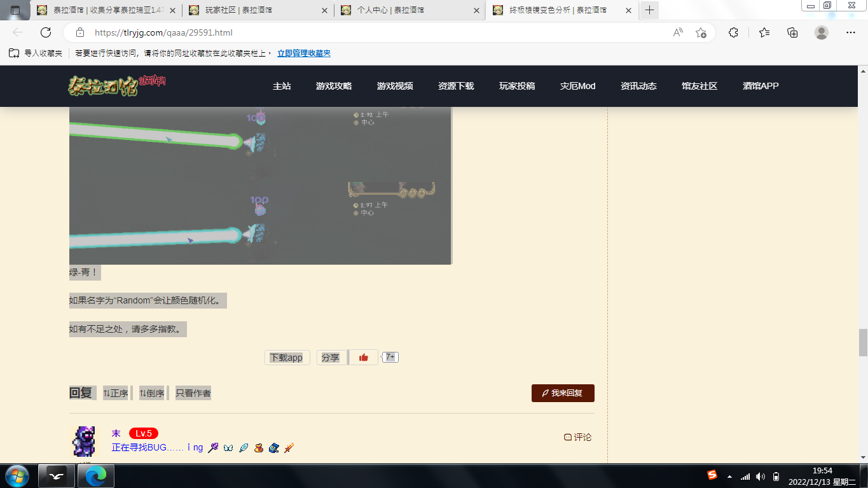This screenshot has height=488, width=868.
Task: Click the user profile avatar icon
Action: pyautogui.click(x=822, y=32)
